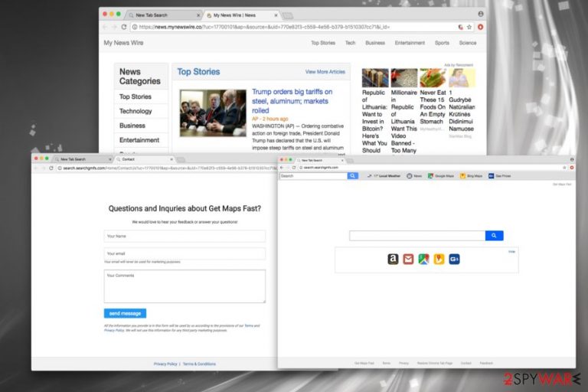Go back in the My News Wire window
This screenshot has width=588, height=392.
tap(105, 27)
